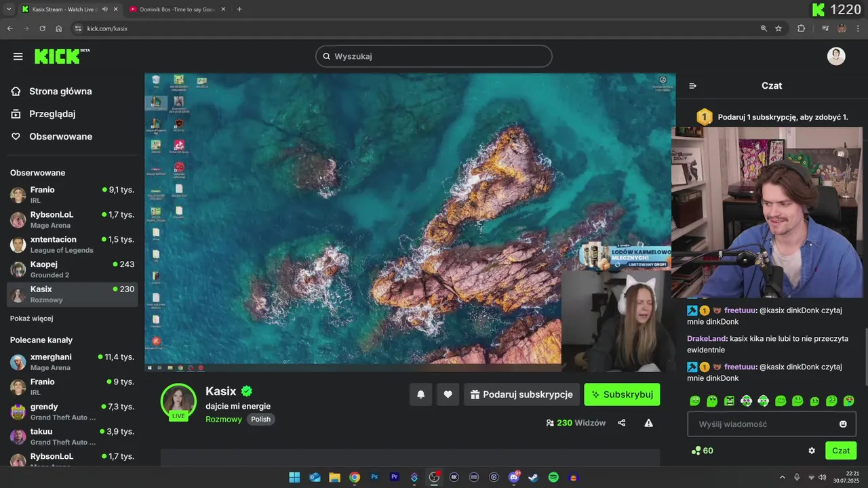
Task: Open Windows Start menu
Action: coord(294,477)
